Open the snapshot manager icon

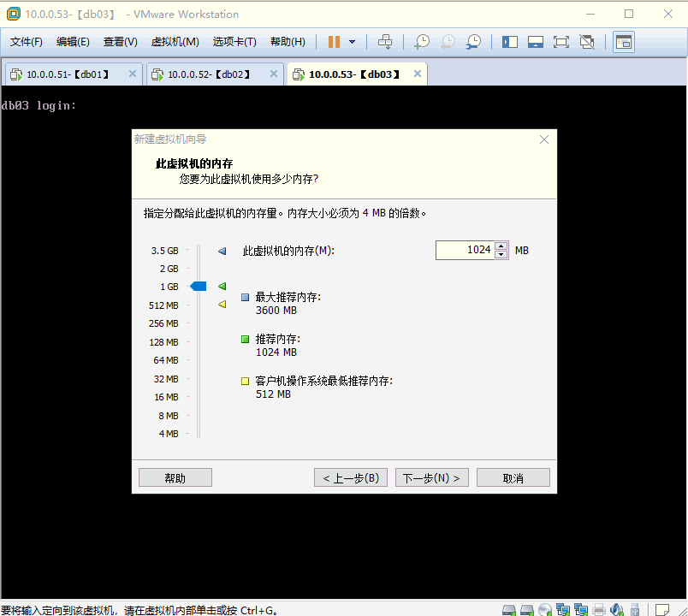[472, 41]
